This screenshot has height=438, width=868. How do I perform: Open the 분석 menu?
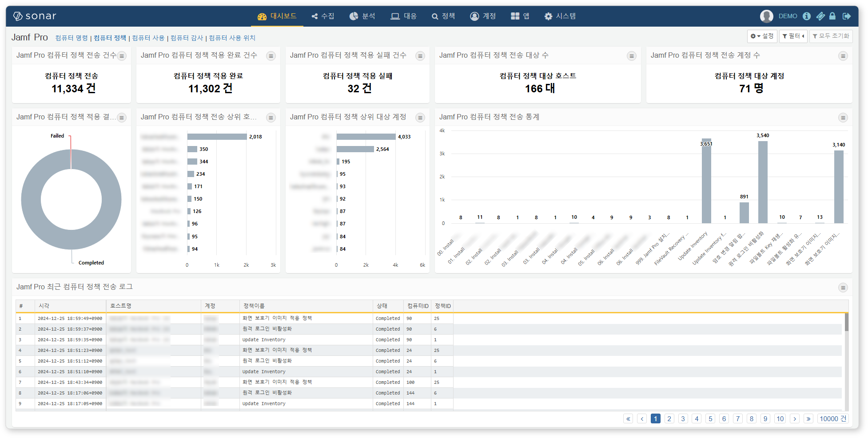pos(362,16)
